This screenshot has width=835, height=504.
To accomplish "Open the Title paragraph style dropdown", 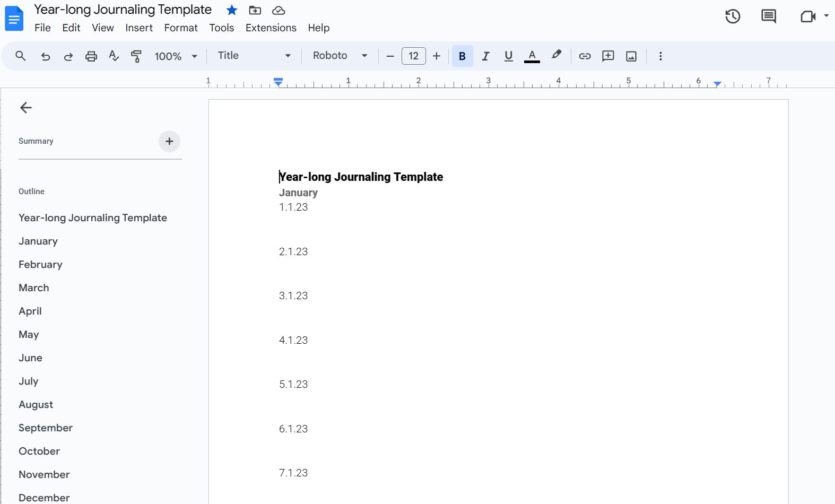I will click(x=255, y=56).
